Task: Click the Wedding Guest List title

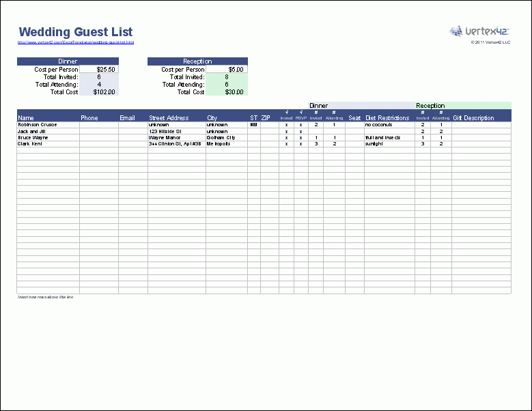Action: coord(75,31)
